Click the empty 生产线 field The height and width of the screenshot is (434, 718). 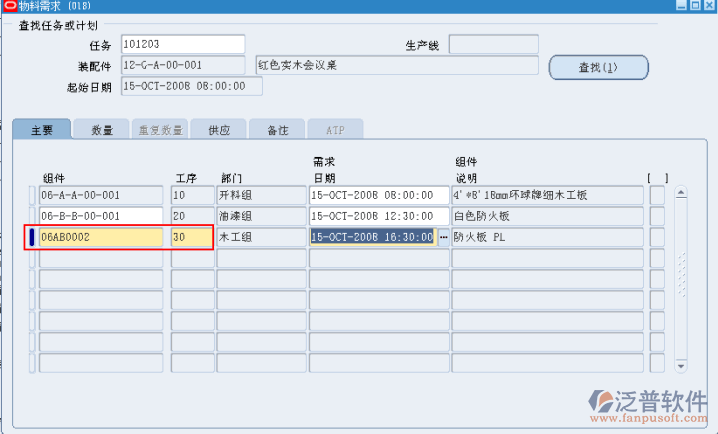point(493,44)
